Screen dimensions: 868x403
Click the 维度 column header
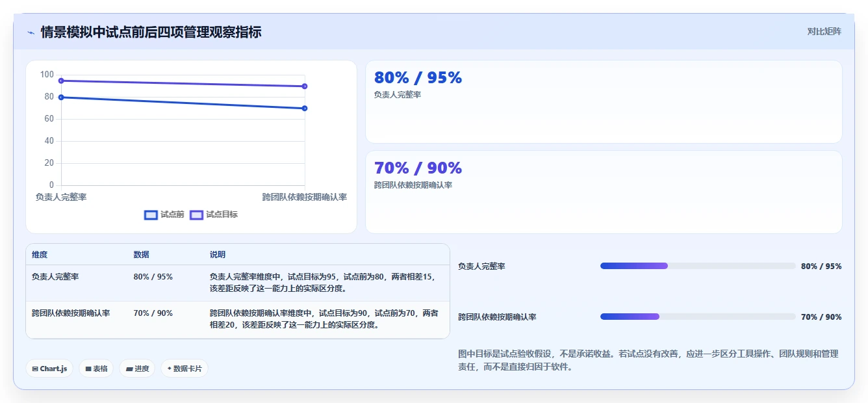40,255
